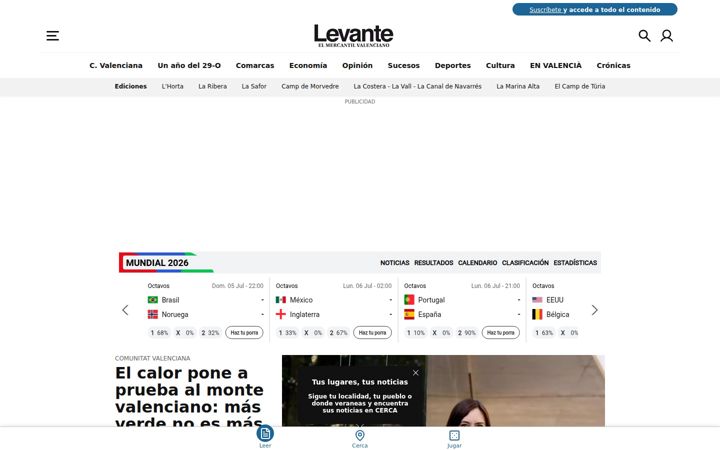Open the Economía menu item
The image size is (720, 450).
308,66
